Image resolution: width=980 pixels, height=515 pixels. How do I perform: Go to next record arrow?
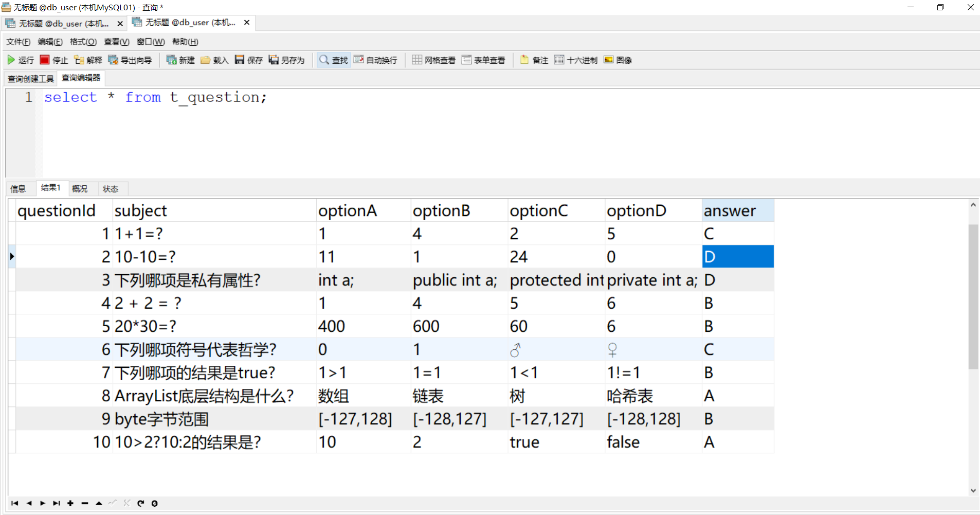[x=43, y=503]
